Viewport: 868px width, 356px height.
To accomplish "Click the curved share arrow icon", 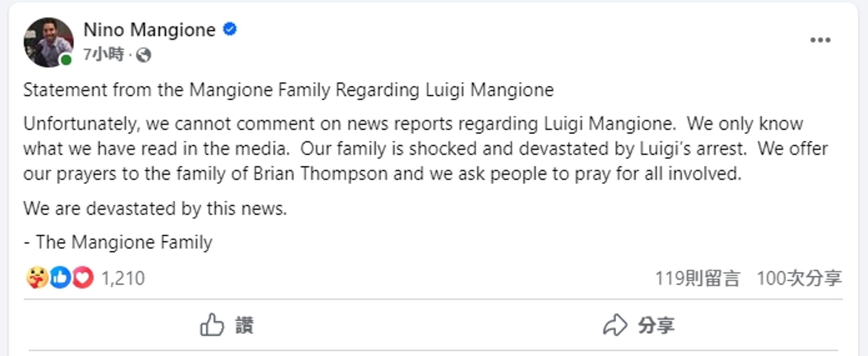I will point(615,325).
